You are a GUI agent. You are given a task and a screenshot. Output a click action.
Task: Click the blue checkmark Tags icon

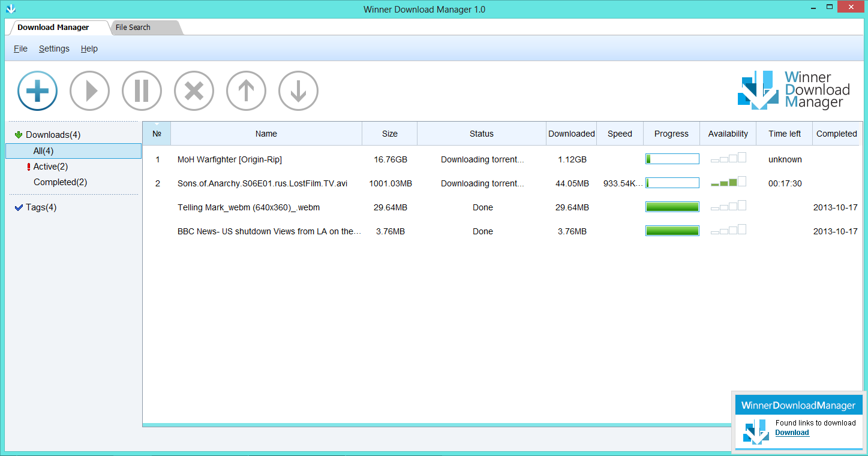(19, 207)
